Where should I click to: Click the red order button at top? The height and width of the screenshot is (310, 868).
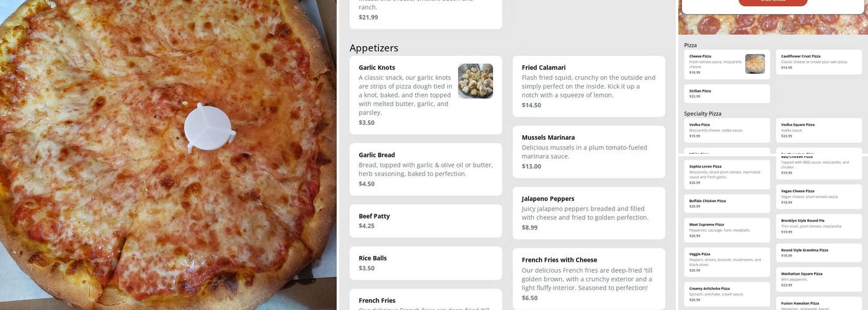pyautogui.click(x=773, y=2)
